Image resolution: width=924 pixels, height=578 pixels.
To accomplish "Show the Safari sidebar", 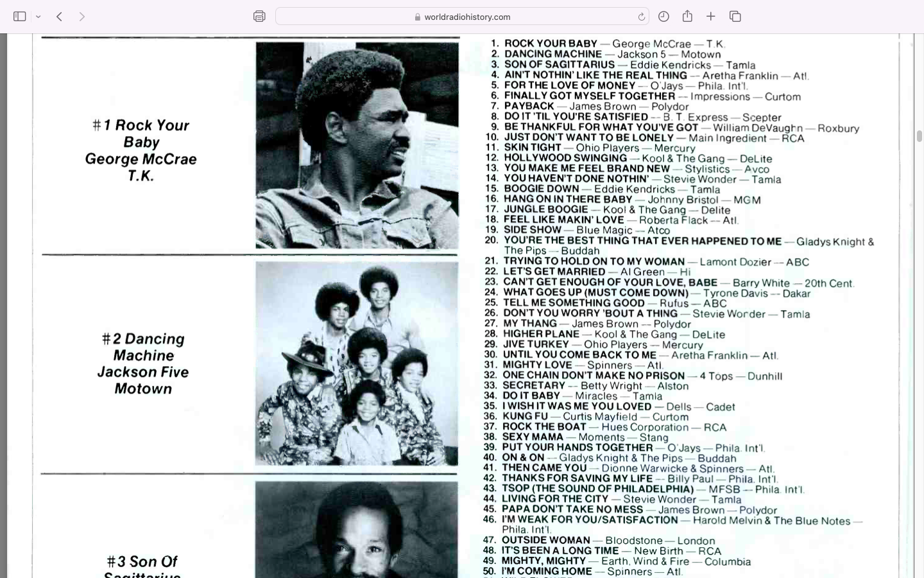I will click(x=20, y=17).
